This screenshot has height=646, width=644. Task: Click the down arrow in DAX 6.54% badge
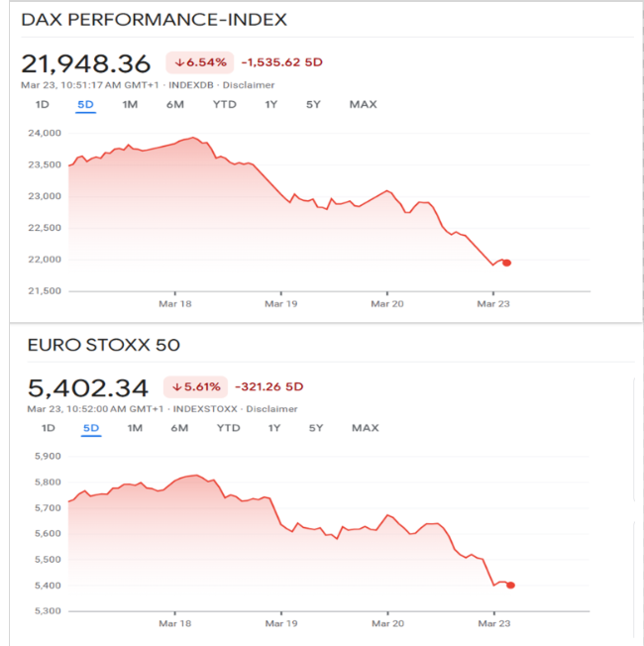[179, 63]
